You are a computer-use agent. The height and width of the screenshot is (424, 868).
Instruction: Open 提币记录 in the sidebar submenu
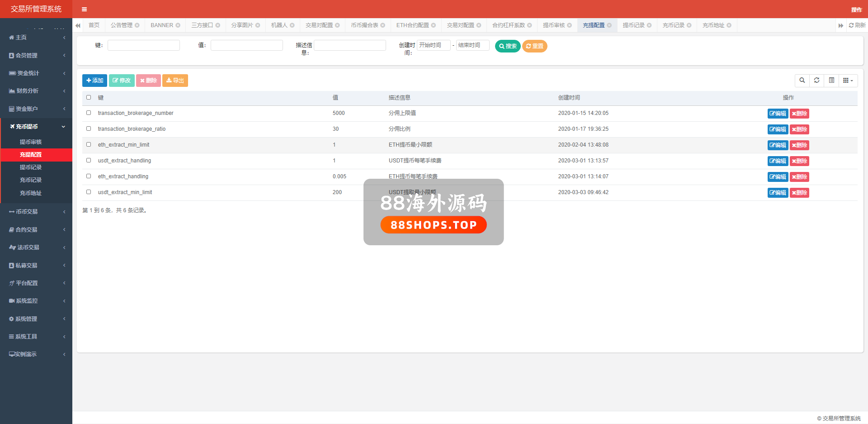[x=31, y=167]
